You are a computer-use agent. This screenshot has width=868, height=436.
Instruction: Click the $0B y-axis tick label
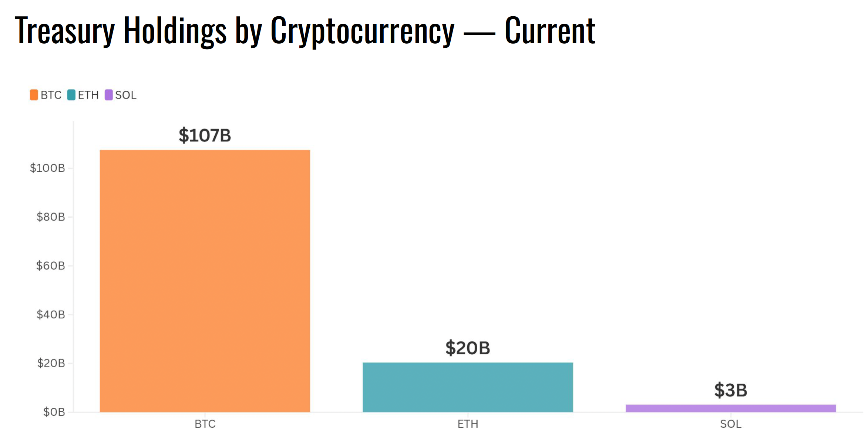54,412
